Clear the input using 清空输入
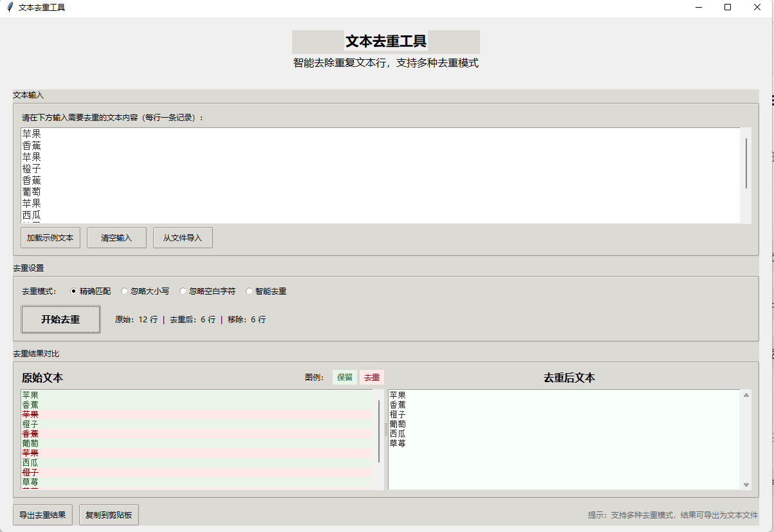Image resolution: width=774 pixels, height=532 pixels. click(116, 237)
